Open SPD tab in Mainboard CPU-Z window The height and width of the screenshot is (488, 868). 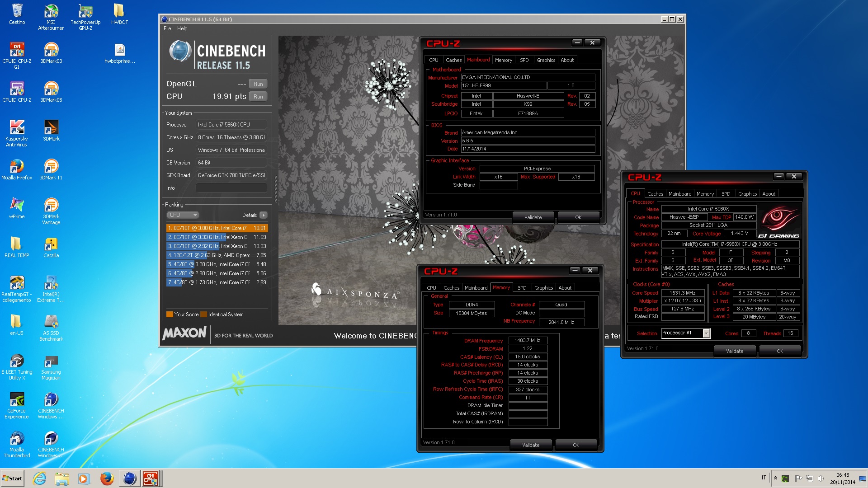click(524, 60)
